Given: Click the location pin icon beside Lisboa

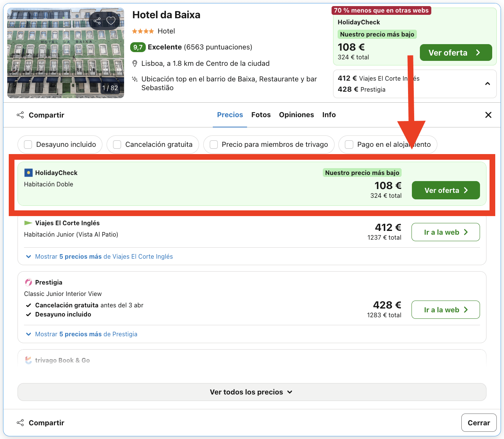Looking at the screenshot, I should (x=135, y=64).
